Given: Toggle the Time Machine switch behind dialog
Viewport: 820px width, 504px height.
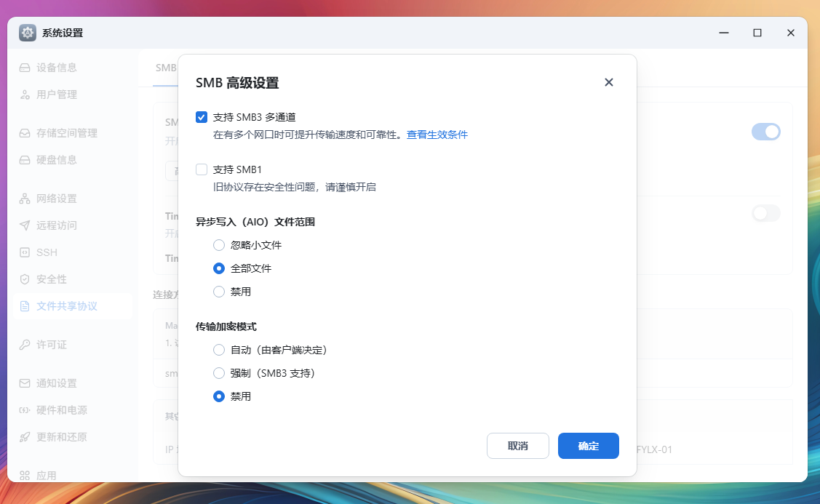Looking at the screenshot, I should coord(766,213).
